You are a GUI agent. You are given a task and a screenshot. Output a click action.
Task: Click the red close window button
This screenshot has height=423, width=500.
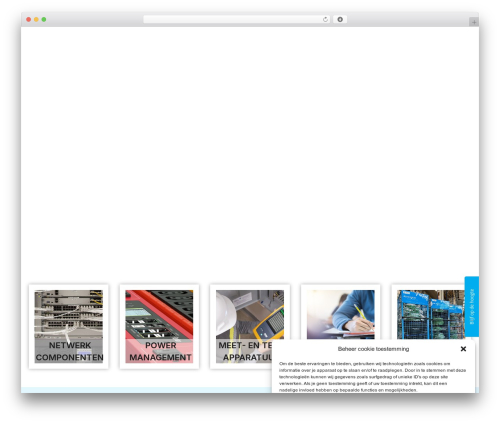[29, 20]
